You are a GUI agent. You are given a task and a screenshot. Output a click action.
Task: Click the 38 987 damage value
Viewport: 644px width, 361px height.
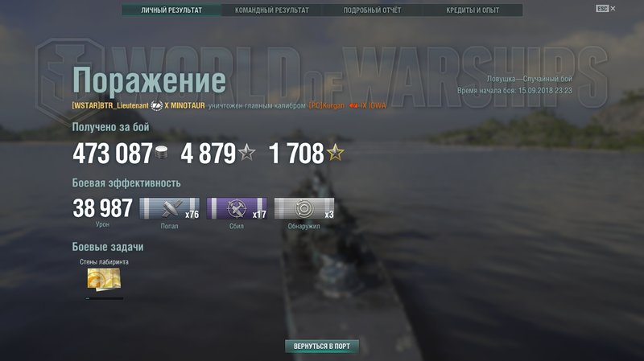point(103,208)
